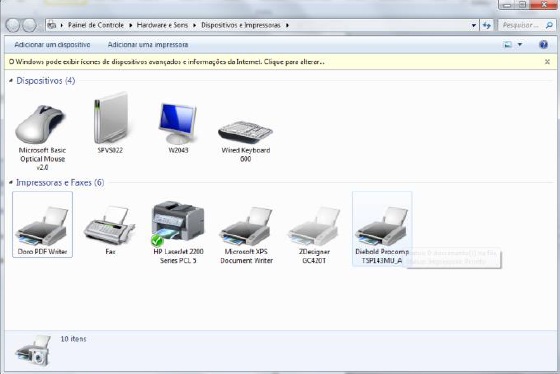560x374 pixels.
Task: Go to Painel de Controle breadcrumb
Action: click(x=96, y=25)
